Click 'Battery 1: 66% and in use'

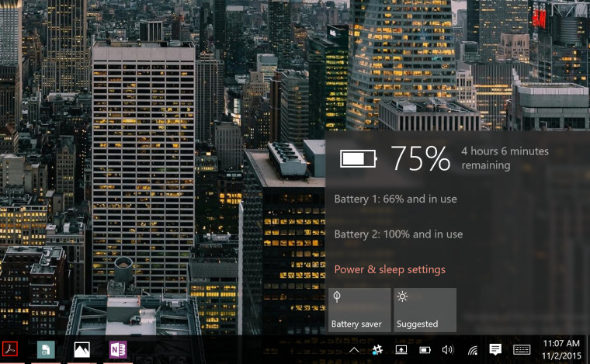tap(395, 199)
